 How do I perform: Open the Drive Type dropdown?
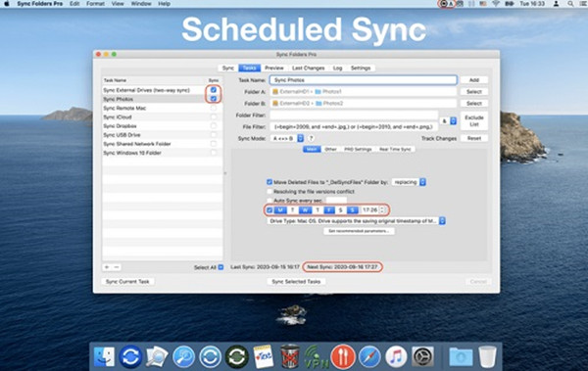[x=357, y=221]
